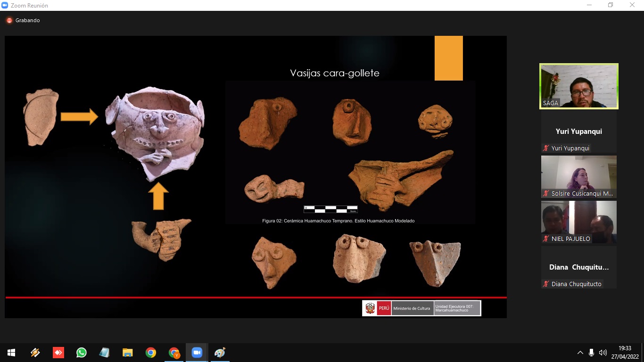Click muted mic icon beside Diana Chuquitucto
Image resolution: width=644 pixels, height=362 pixels.
pos(546,284)
